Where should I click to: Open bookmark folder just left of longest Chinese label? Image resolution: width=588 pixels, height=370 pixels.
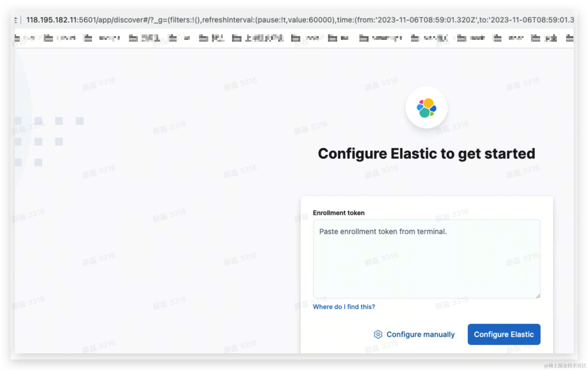pyautogui.click(x=211, y=38)
